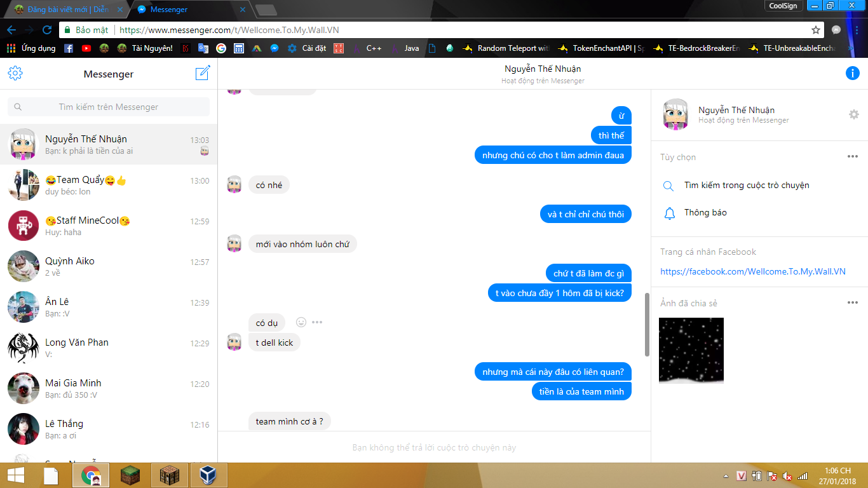Open the Team Quẩy group conversation
Image resolution: width=868 pixels, height=488 pixels.
[x=109, y=185]
